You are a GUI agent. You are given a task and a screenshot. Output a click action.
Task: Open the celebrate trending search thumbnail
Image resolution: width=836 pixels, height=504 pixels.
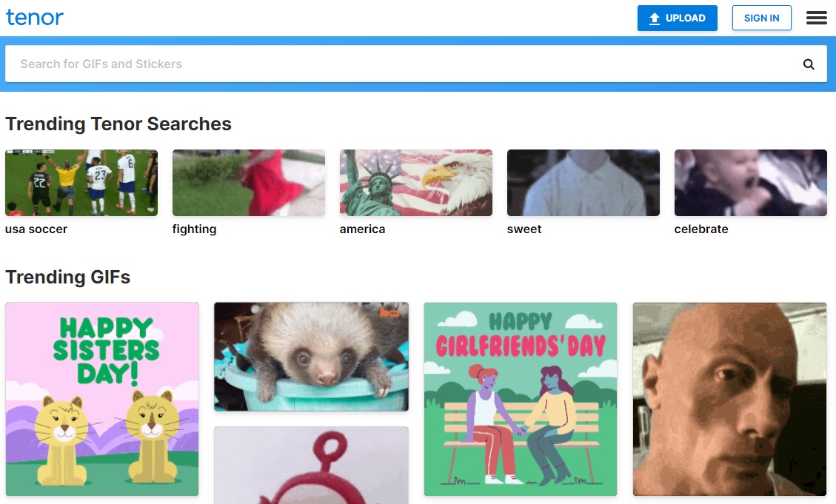751,183
